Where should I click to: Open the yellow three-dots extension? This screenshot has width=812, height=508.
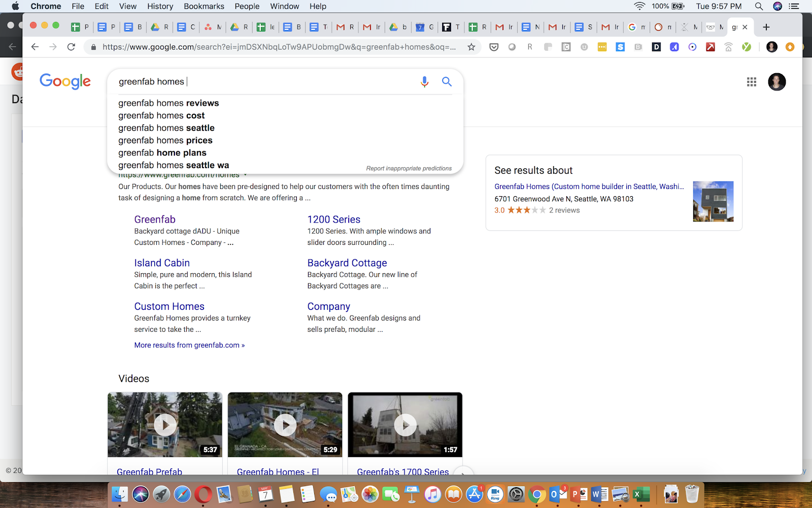coord(602,47)
